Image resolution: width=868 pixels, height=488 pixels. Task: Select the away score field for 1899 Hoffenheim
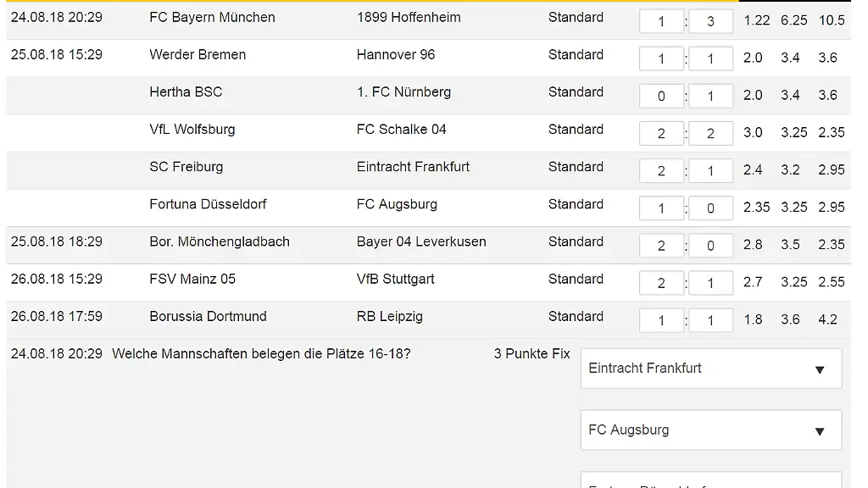click(x=710, y=21)
